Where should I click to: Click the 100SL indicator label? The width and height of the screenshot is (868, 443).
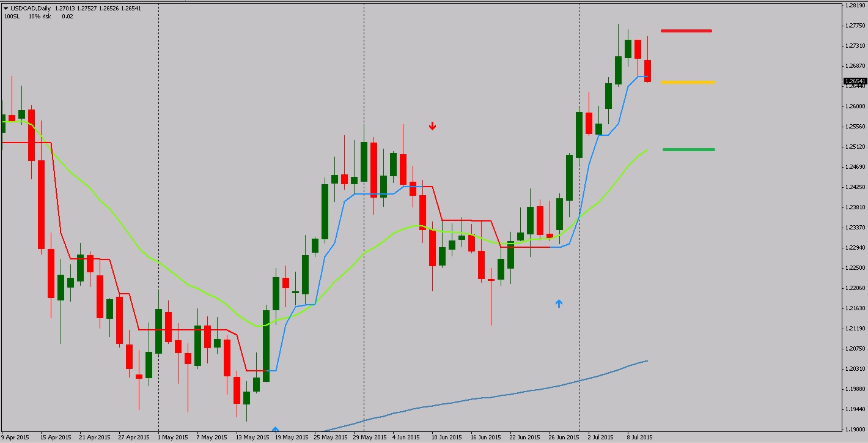(12, 17)
